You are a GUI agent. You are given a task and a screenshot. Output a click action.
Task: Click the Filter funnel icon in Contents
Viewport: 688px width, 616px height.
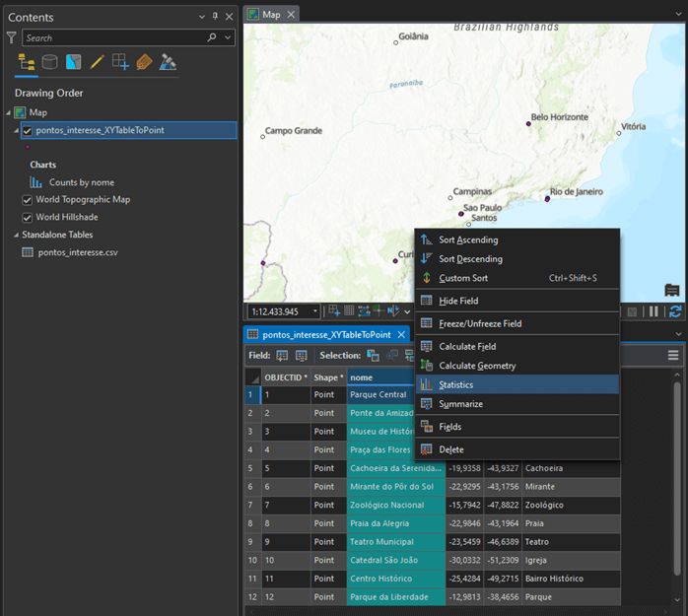point(11,37)
